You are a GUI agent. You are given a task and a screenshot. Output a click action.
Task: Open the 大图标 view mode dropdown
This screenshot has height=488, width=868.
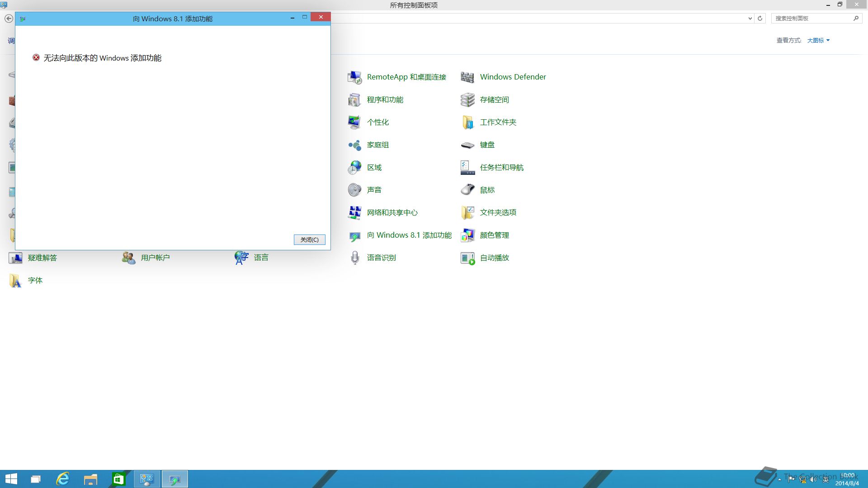pos(818,40)
